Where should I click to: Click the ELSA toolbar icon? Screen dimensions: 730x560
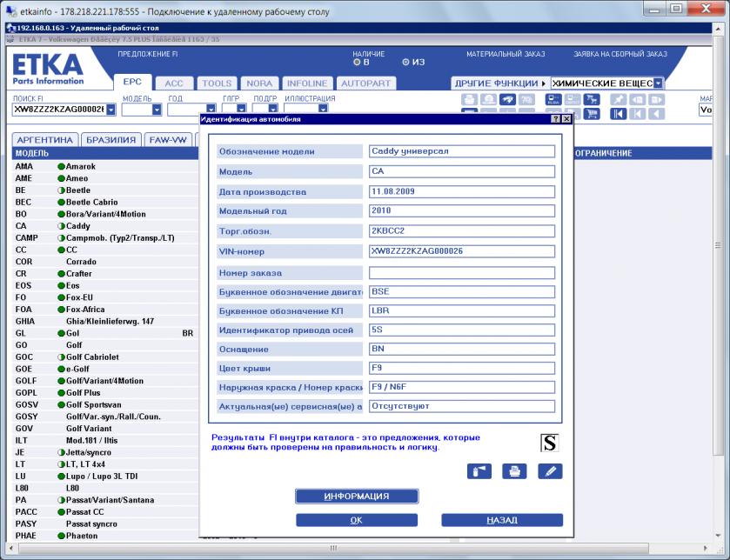click(553, 99)
